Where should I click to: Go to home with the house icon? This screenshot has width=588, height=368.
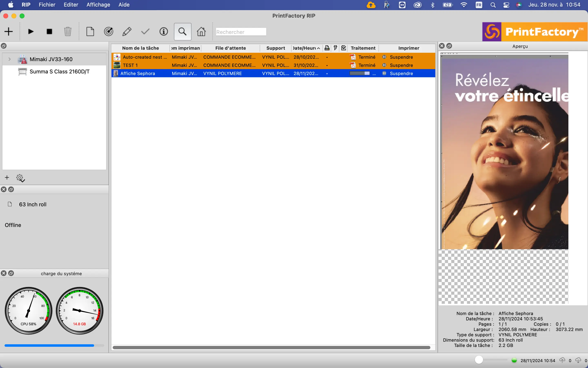coord(201,32)
